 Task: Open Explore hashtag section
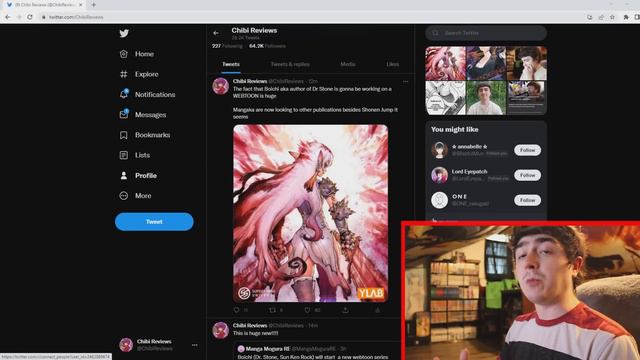(x=139, y=74)
